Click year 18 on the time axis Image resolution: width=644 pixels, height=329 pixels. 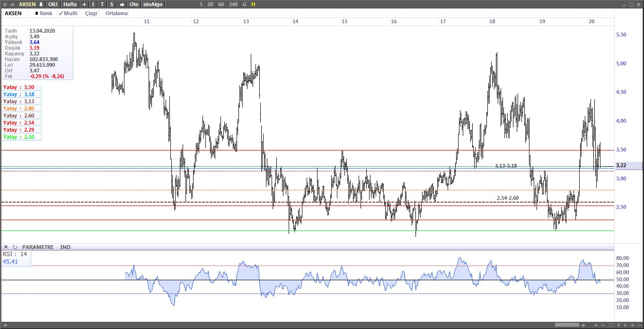[x=492, y=21]
